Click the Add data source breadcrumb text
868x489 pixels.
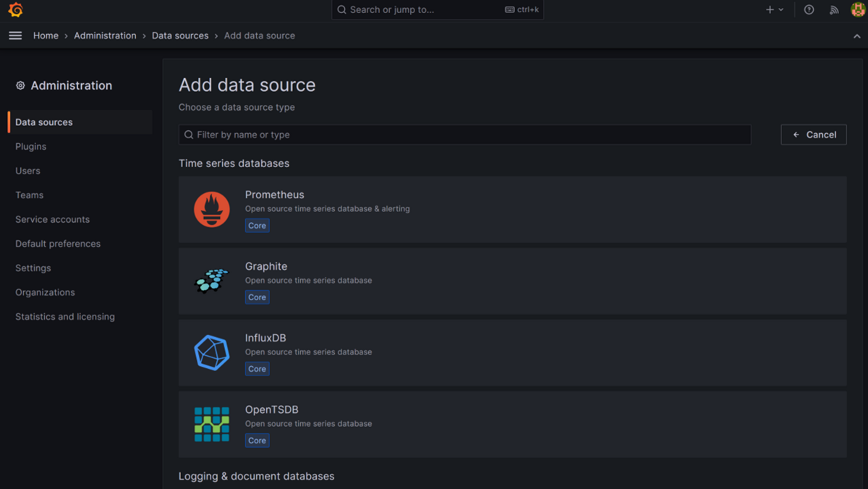pos(260,35)
